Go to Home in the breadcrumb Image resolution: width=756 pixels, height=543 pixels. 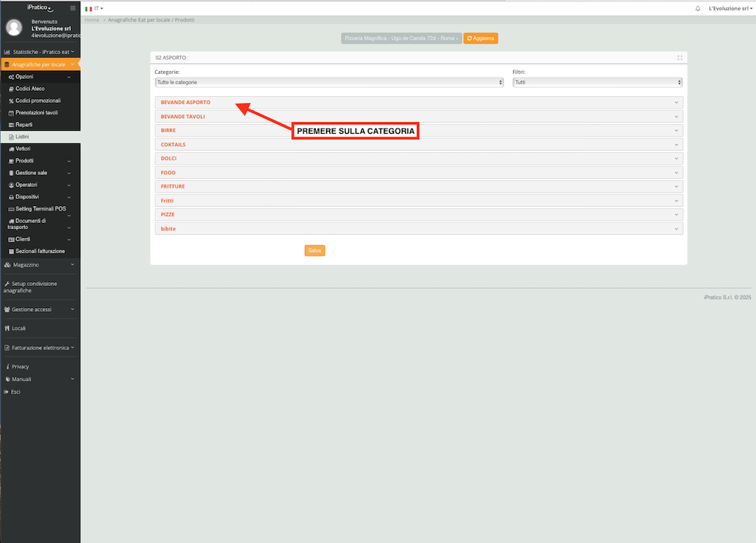point(92,20)
